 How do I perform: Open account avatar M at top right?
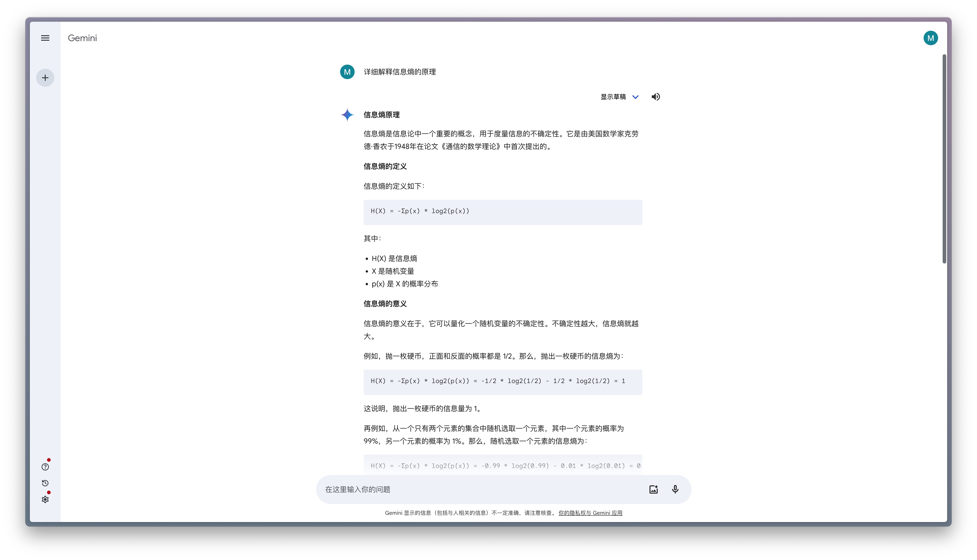[x=930, y=38]
